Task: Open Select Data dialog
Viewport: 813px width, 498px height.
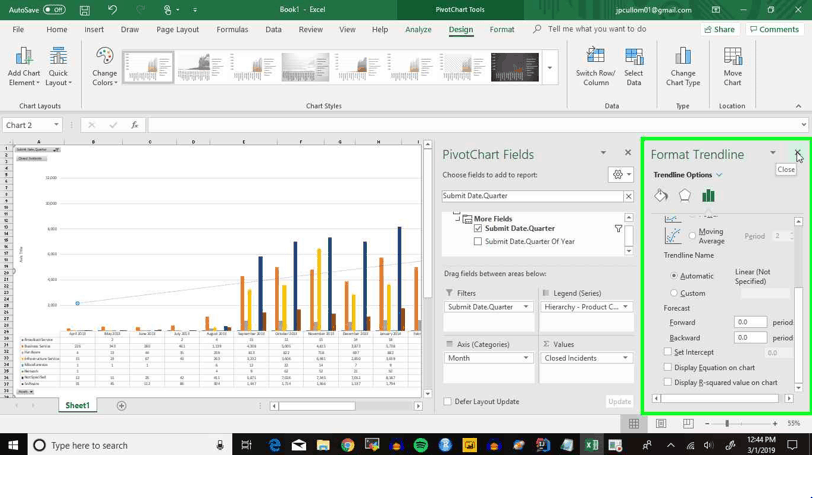Action: click(x=634, y=66)
